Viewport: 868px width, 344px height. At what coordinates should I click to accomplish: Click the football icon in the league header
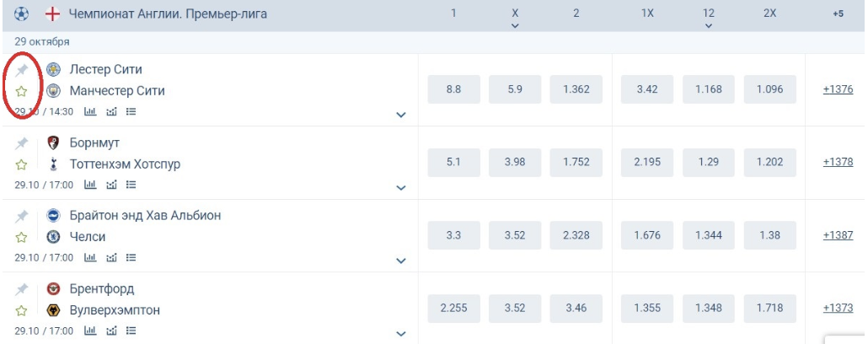pos(21,14)
